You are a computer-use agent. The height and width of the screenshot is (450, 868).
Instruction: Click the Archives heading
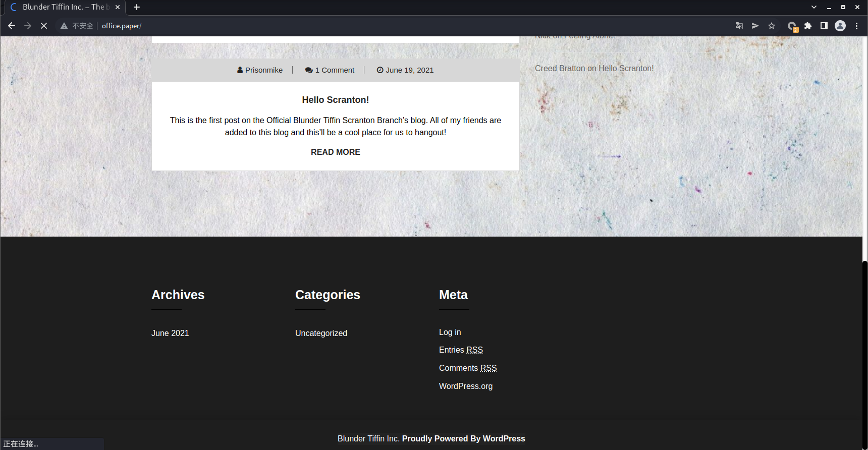(178, 295)
